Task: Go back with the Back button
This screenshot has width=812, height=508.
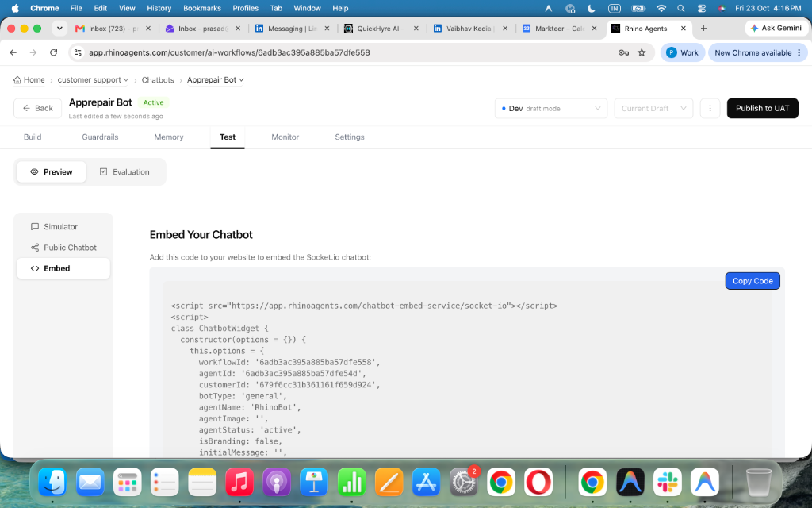Action: (x=38, y=108)
